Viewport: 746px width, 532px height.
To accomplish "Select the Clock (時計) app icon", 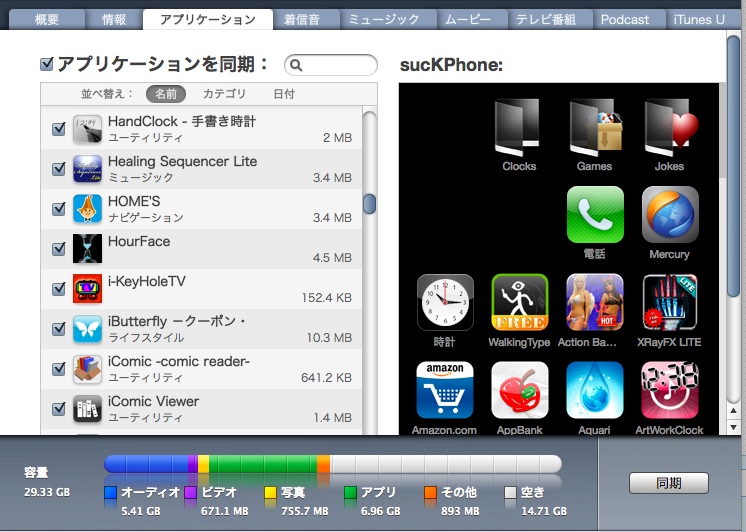I will (445, 303).
